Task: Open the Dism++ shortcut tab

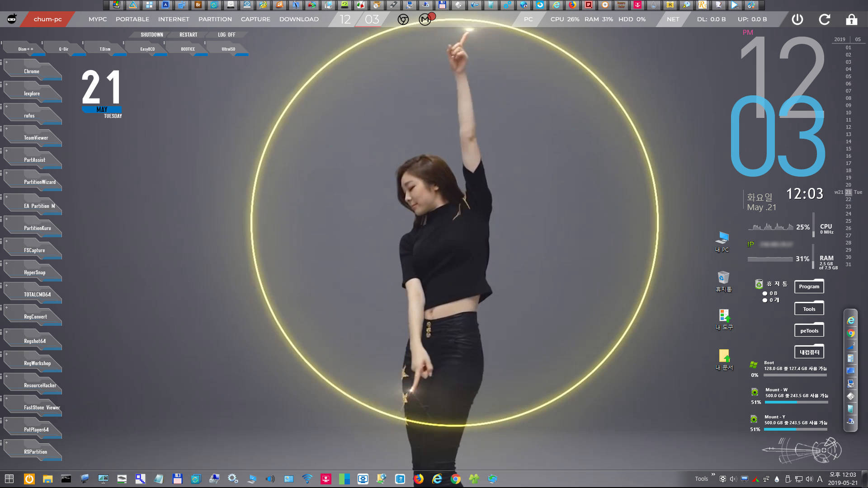Action: coord(25,49)
